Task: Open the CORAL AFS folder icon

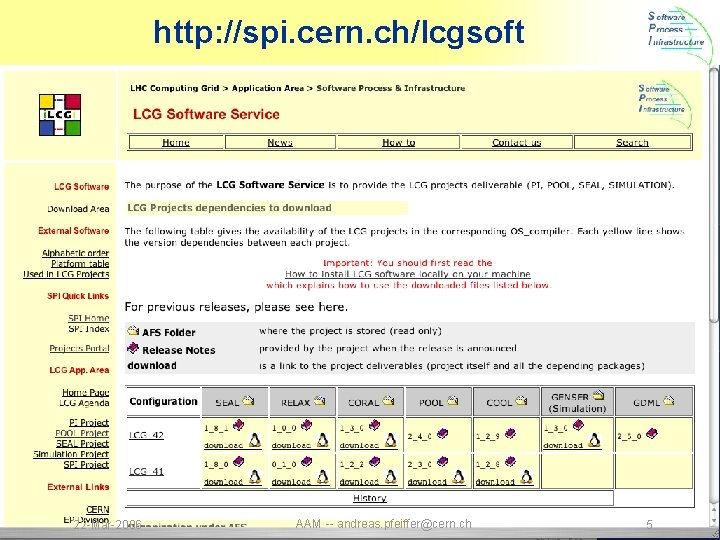Action: 388,400
